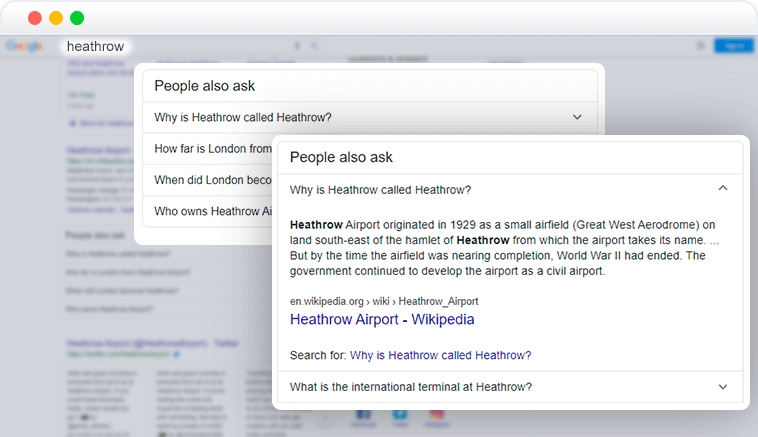The height and width of the screenshot is (437, 758).
Task: Click the "People also ask" heading in front panel
Action: [341, 158]
